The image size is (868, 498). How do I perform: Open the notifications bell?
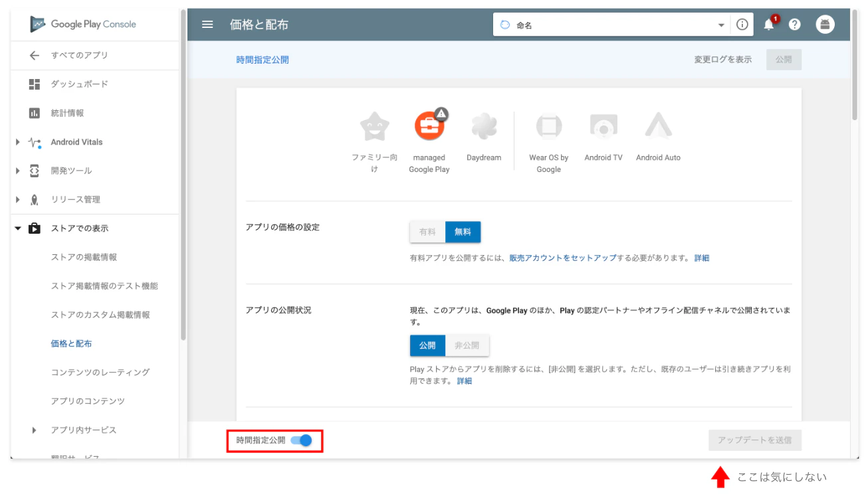tap(770, 25)
